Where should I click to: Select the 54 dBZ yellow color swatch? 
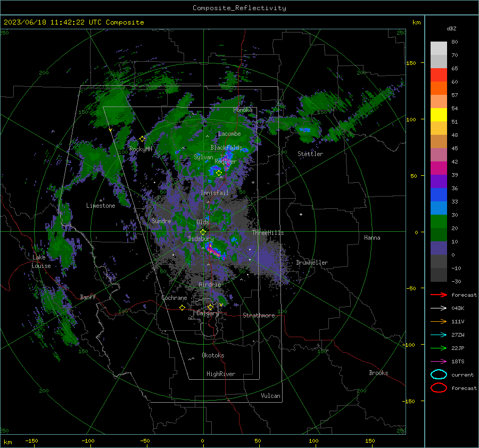pos(439,115)
